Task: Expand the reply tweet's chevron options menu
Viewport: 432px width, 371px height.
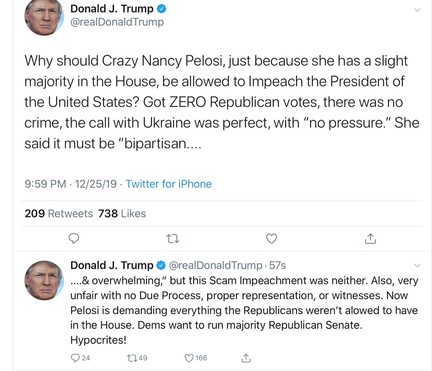Action: pos(417,266)
